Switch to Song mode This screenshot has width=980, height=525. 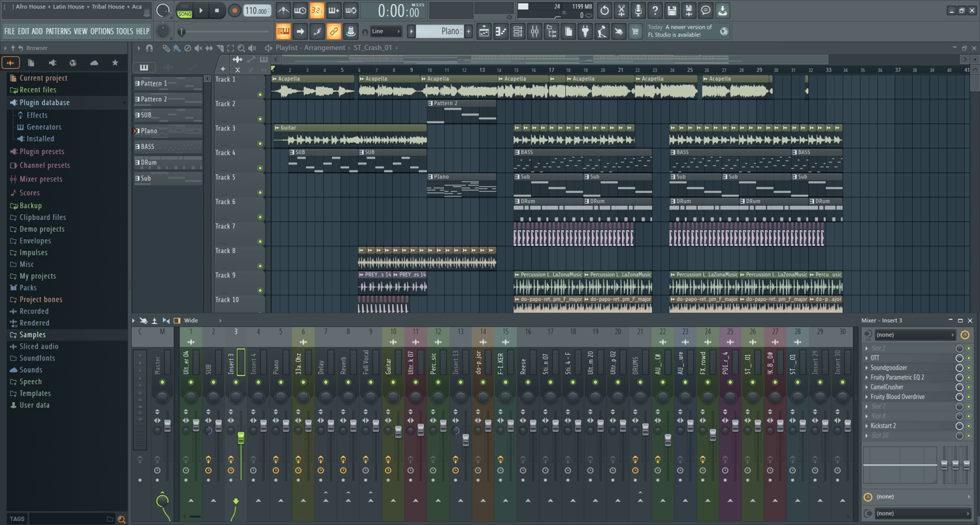pyautogui.click(x=185, y=14)
